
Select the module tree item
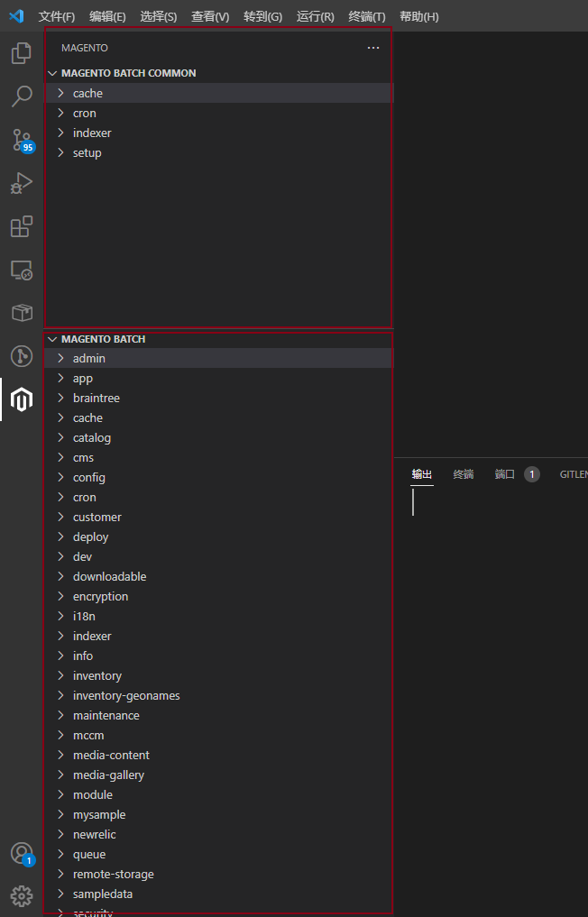coord(219,794)
